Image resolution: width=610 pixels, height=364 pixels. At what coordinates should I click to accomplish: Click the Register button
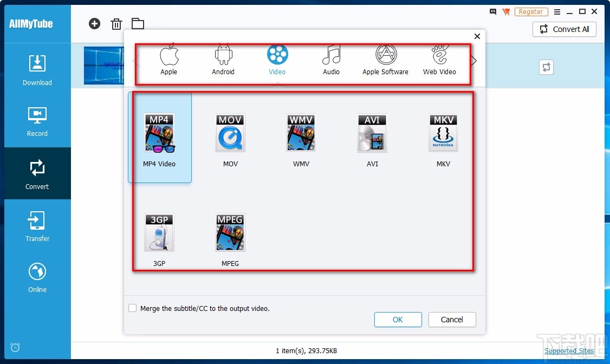tap(531, 12)
